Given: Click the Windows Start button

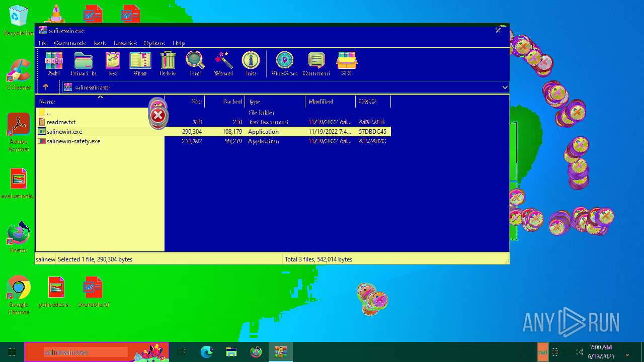Looking at the screenshot, I should [12, 352].
